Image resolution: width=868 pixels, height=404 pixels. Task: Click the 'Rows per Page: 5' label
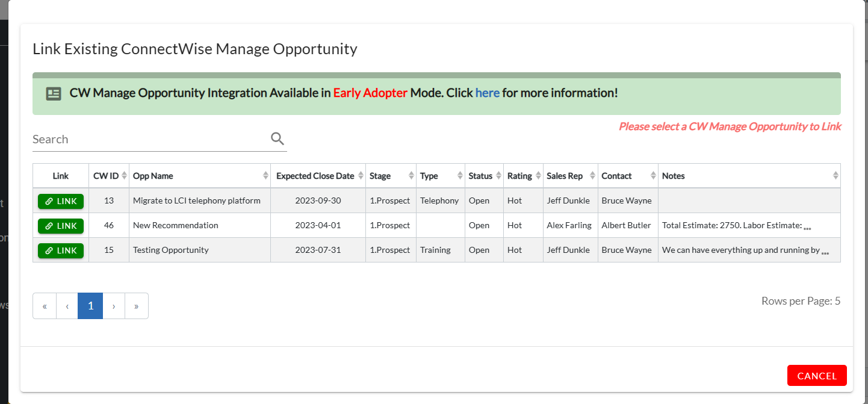tap(801, 301)
